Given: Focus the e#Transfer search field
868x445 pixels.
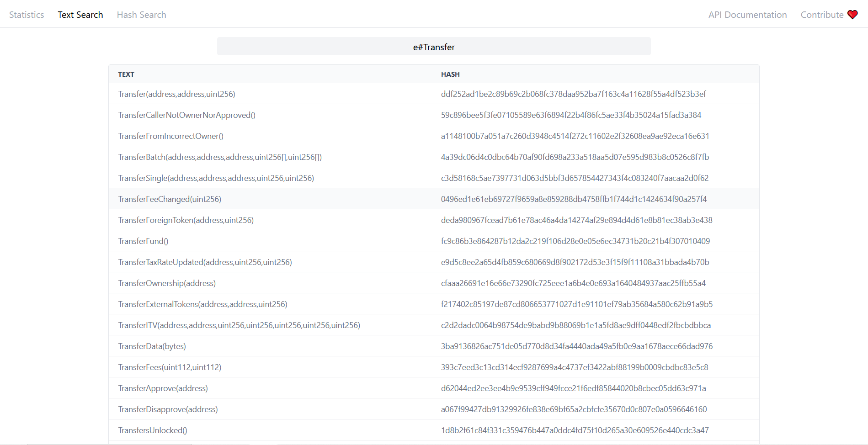Looking at the screenshot, I should coord(433,47).
